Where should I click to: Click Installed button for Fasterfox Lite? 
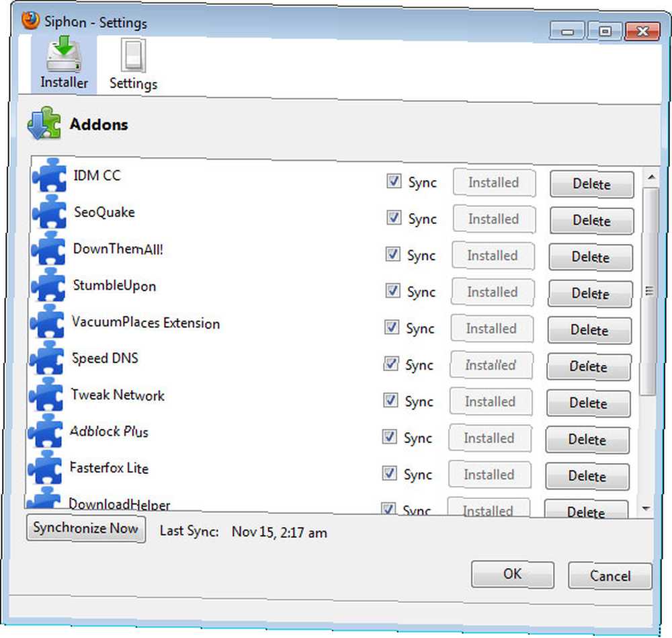[490, 475]
